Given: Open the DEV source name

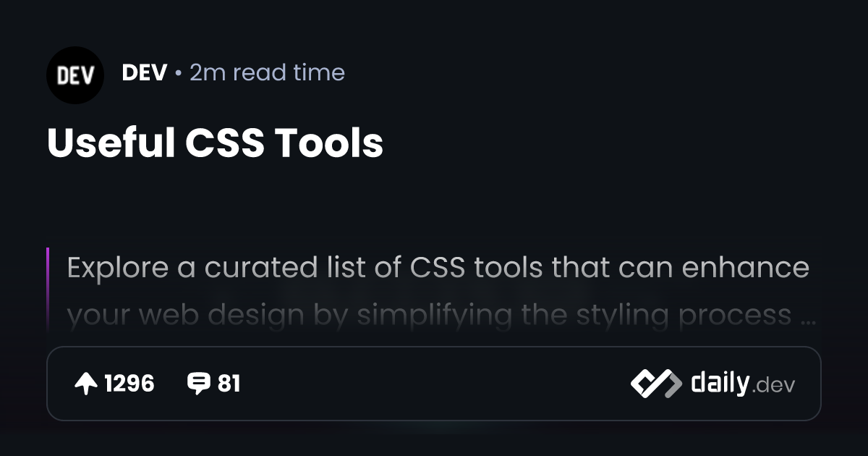Looking at the screenshot, I should point(145,72).
